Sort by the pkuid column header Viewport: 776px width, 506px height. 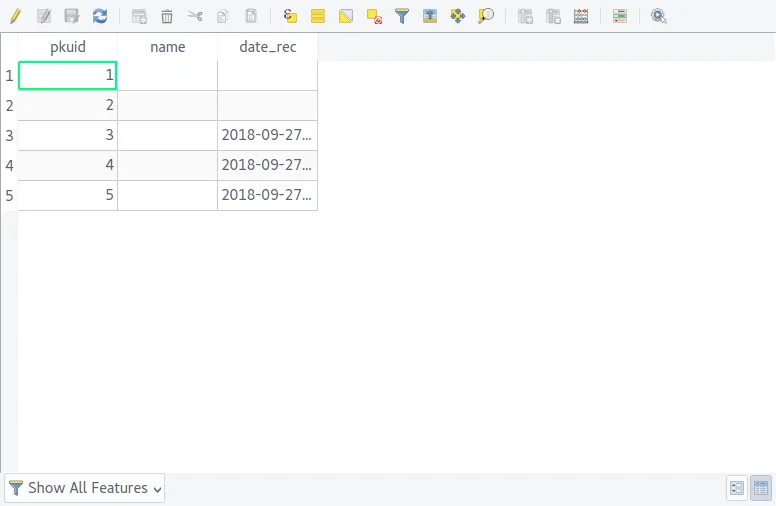(68, 47)
